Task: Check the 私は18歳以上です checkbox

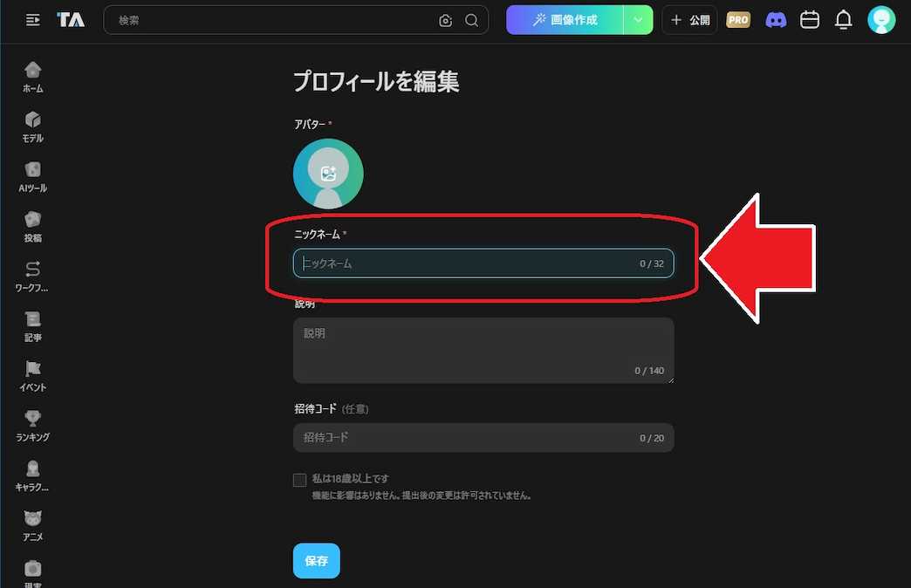Action: (x=301, y=479)
